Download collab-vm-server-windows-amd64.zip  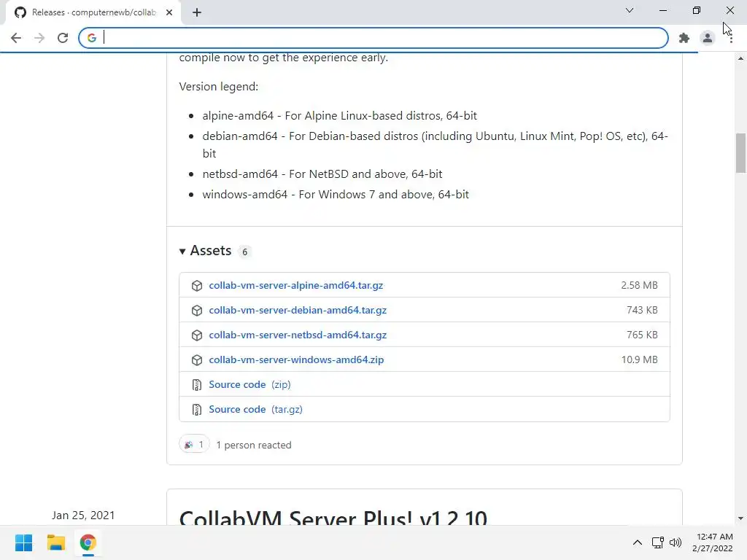pyautogui.click(x=296, y=359)
